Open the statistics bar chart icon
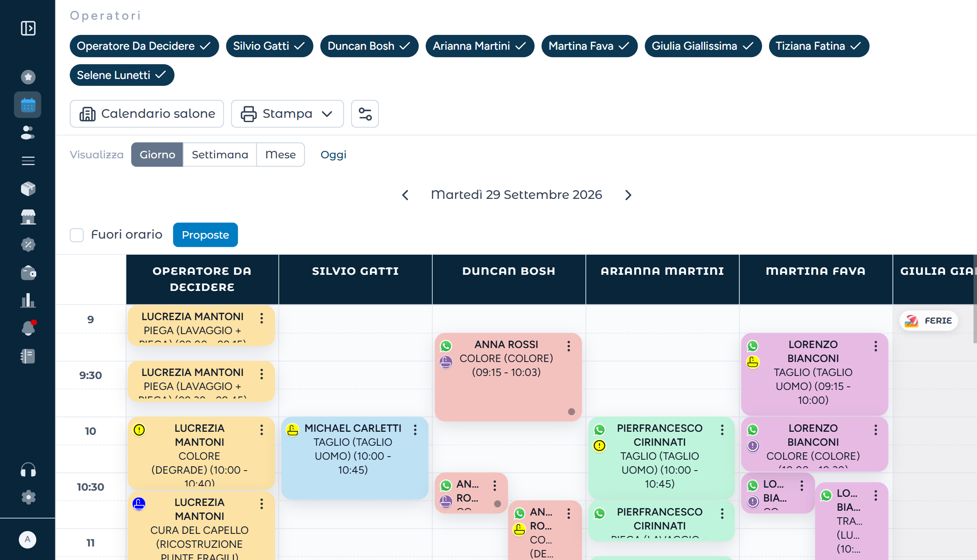The image size is (977, 560). click(x=28, y=300)
